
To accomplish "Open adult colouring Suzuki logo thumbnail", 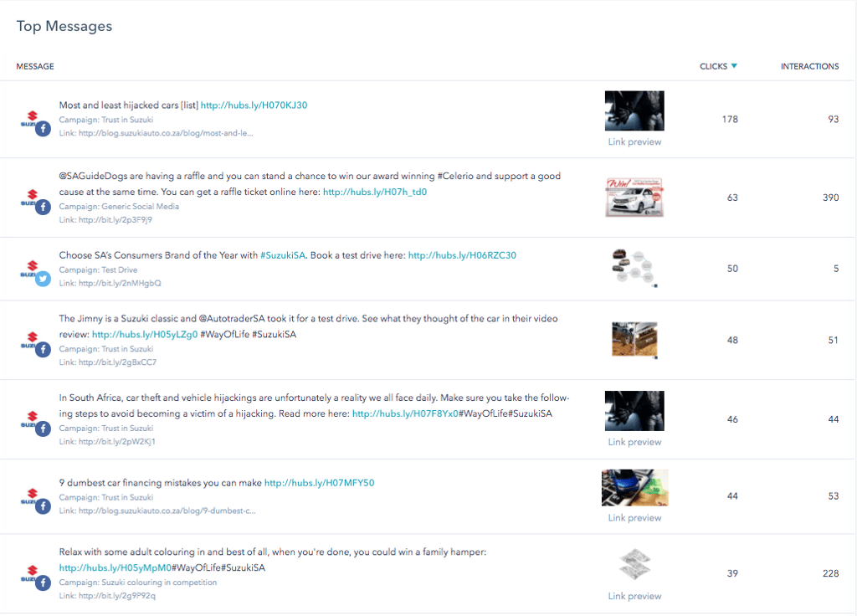I will click(x=634, y=564).
